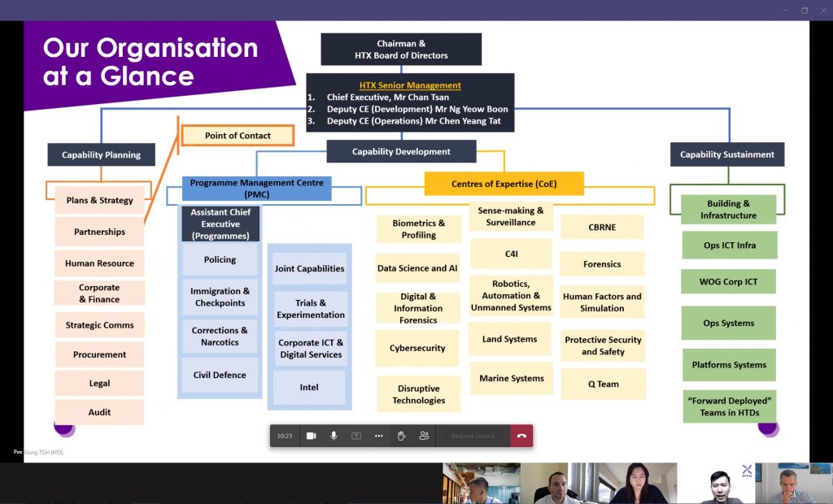Mute the microphone

point(334,436)
